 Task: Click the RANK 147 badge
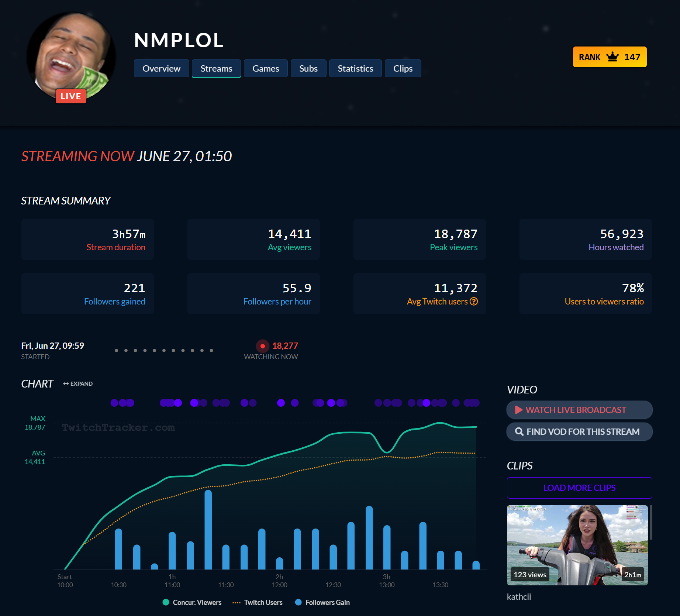[x=610, y=57]
